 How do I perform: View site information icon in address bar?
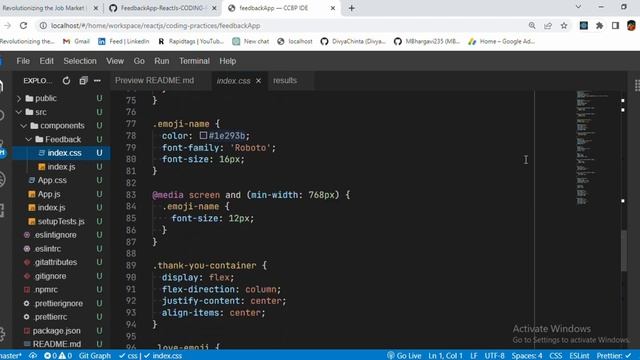[43, 26]
